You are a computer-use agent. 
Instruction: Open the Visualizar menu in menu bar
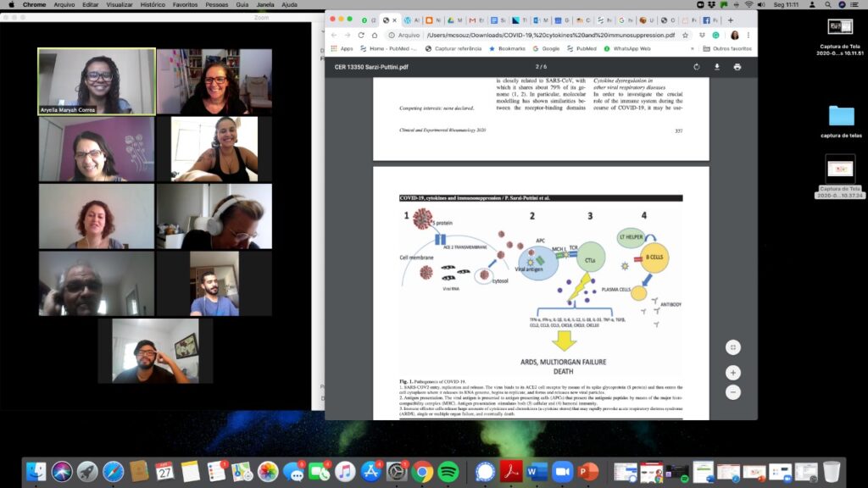click(x=120, y=4)
